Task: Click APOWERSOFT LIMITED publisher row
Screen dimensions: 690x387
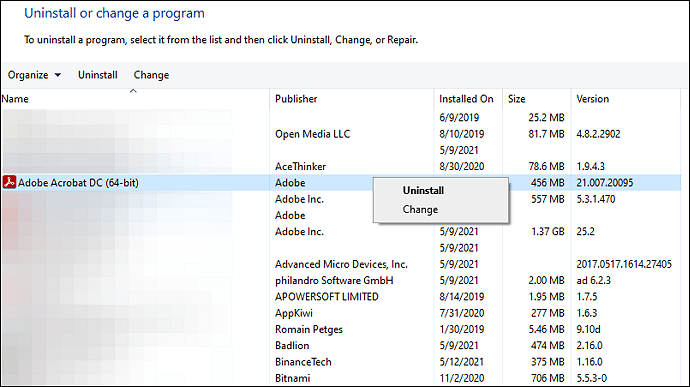Action: click(x=327, y=297)
